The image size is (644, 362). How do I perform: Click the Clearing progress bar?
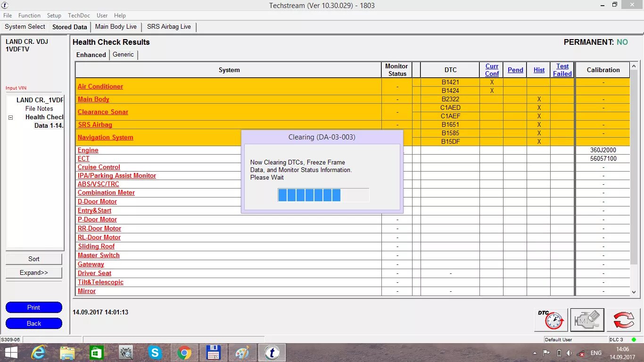pos(323,195)
